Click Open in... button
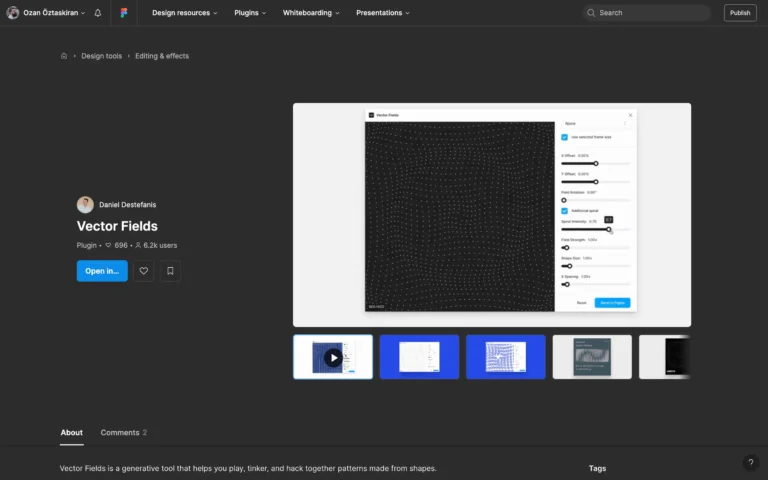Screen dimensions: 768x480 (102, 271)
